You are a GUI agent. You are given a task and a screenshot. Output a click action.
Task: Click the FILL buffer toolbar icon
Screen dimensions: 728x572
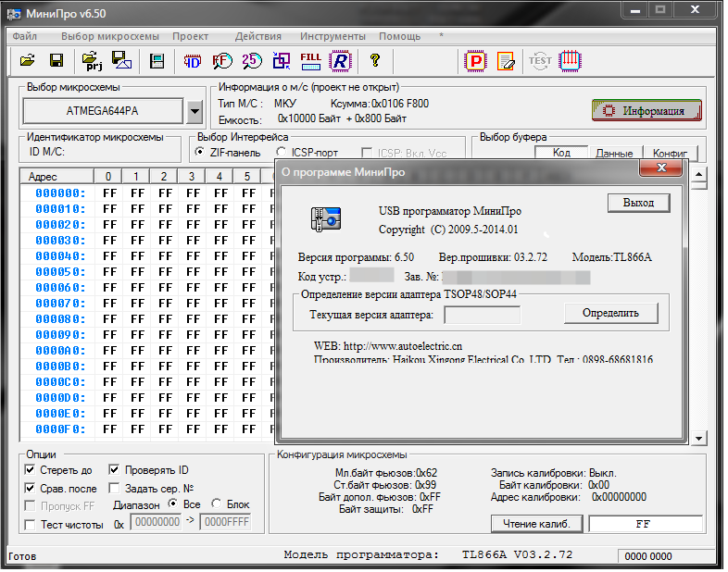311,61
